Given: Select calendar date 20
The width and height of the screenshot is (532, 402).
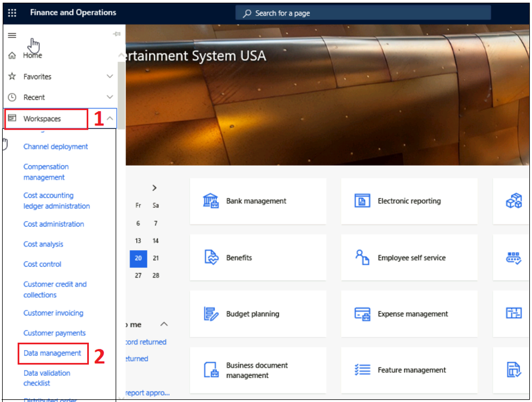Looking at the screenshot, I should coord(138,258).
